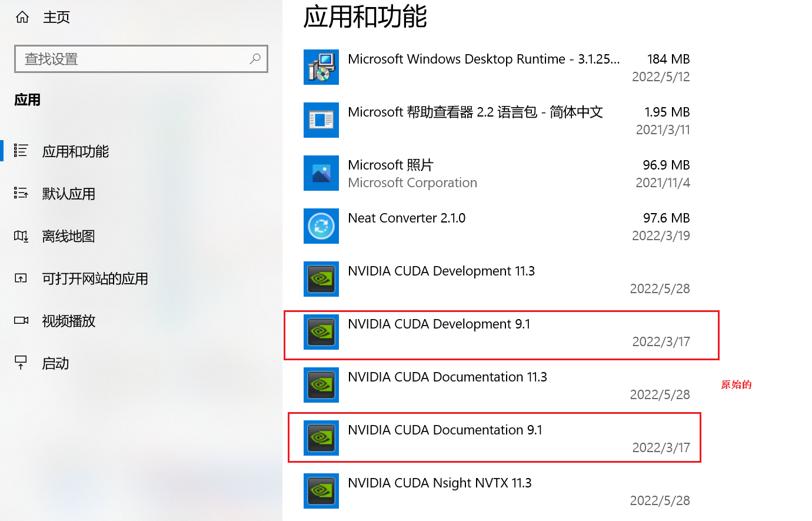This screenshot has width=812, height=521.
Task: Select NVIDIA CUDA Documentation 11.3 entry
Action: [x=497, y=385]
